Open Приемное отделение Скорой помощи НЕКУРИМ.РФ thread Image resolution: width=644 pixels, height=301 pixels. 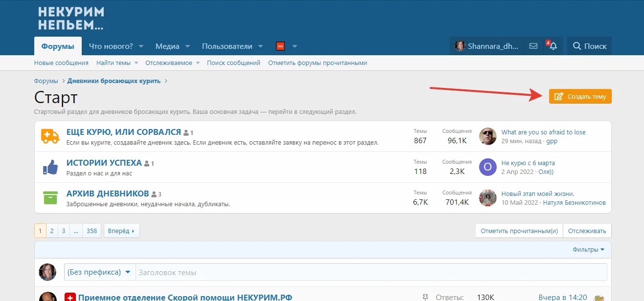[185, 297]
